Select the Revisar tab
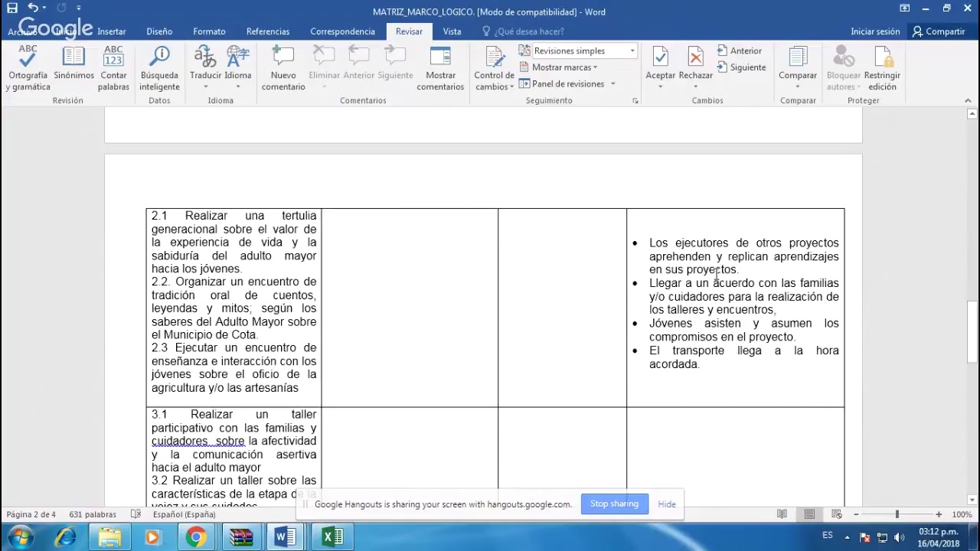The image size is (980, 551). pos(409,31)
